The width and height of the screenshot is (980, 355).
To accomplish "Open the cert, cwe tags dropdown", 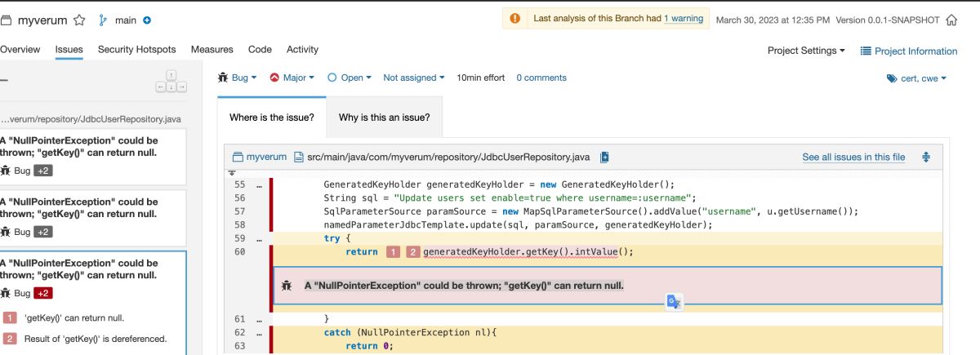I will pyautogui.click(x=916, y=78).
